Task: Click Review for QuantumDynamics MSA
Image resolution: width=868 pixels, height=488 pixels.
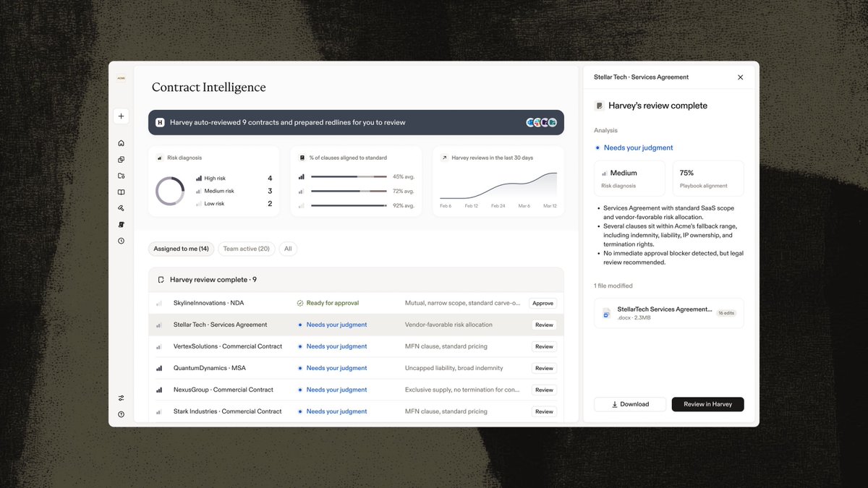Action: (x=544, y=369)
